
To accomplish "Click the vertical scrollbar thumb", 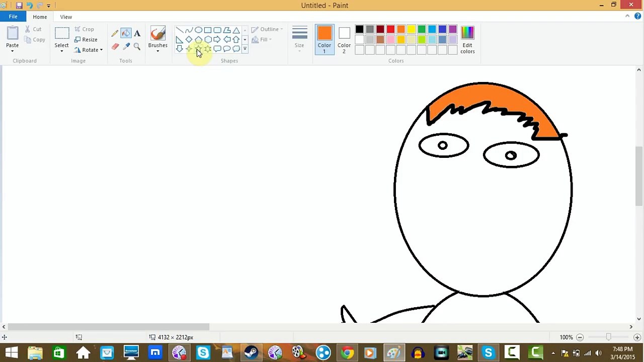I will coord(639,176).
